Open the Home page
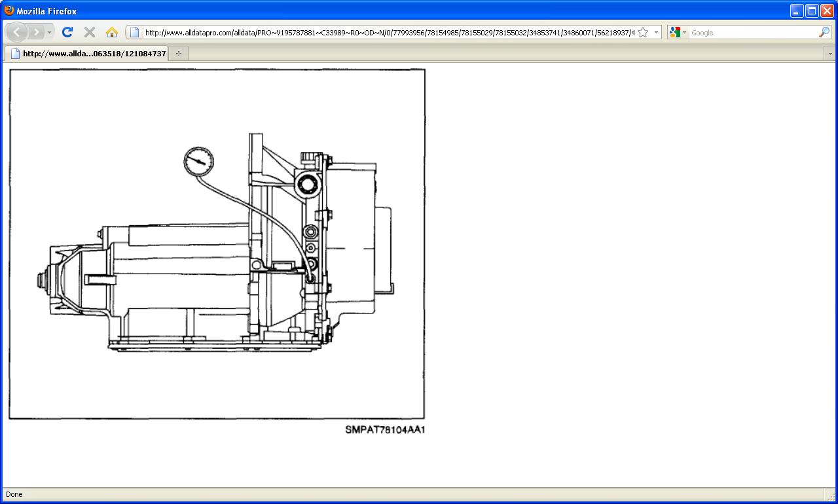This screenshot has width=838, height=504. [112, 32]
